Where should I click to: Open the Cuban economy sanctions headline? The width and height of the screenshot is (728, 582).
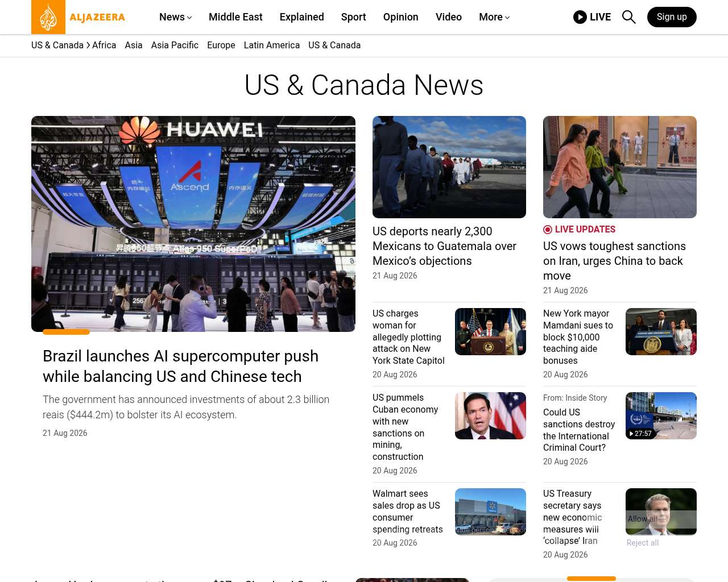405,427
